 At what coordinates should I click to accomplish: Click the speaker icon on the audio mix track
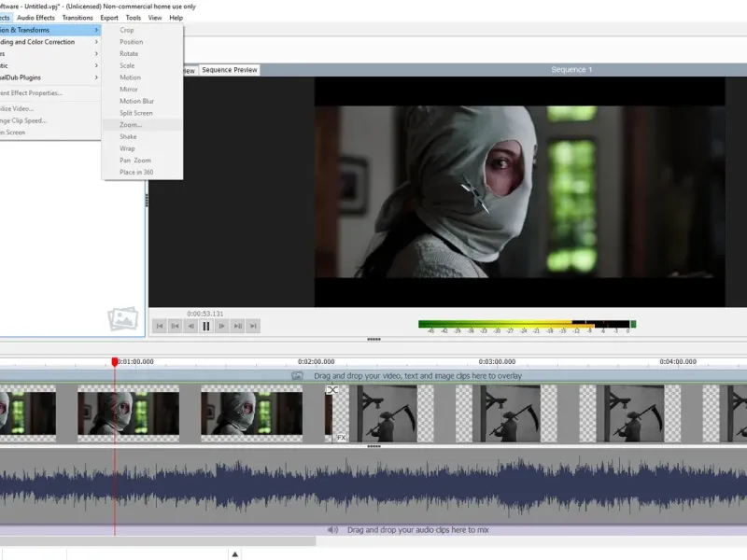click(x=332, y=529)
